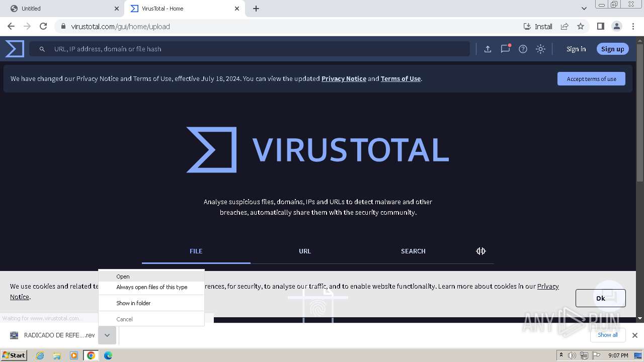
Task: Open the Windows Start menu
Action: [14, 355]
